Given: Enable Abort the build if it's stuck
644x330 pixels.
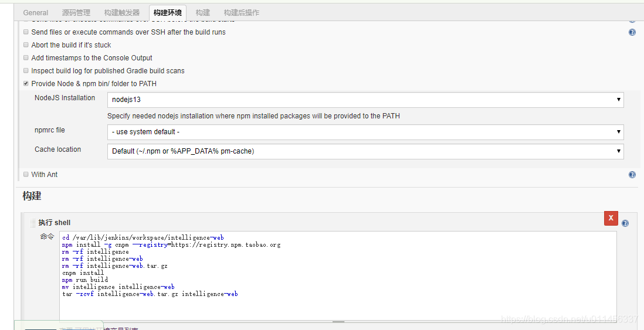Looking at the screenshot, I should 26,45.
